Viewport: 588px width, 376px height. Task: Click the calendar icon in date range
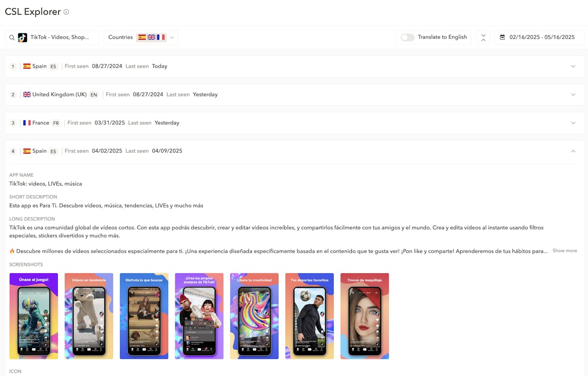click(x=502, y=37)
